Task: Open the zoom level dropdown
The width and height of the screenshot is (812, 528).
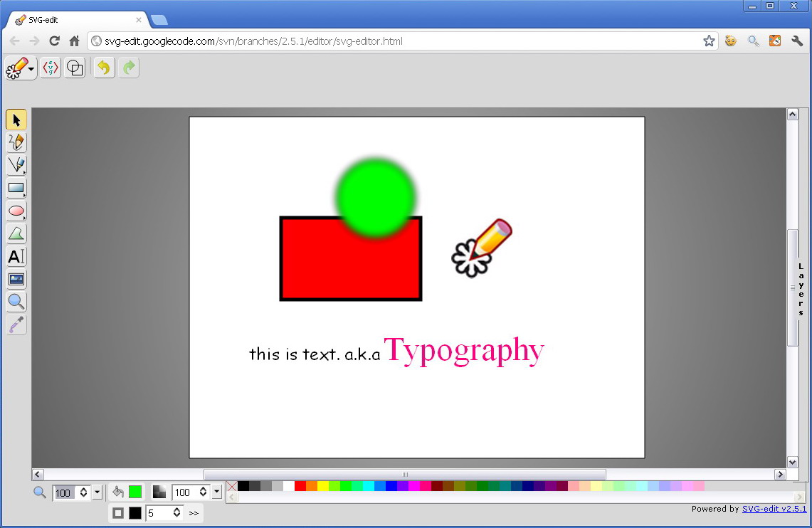Action: [97, 492]
